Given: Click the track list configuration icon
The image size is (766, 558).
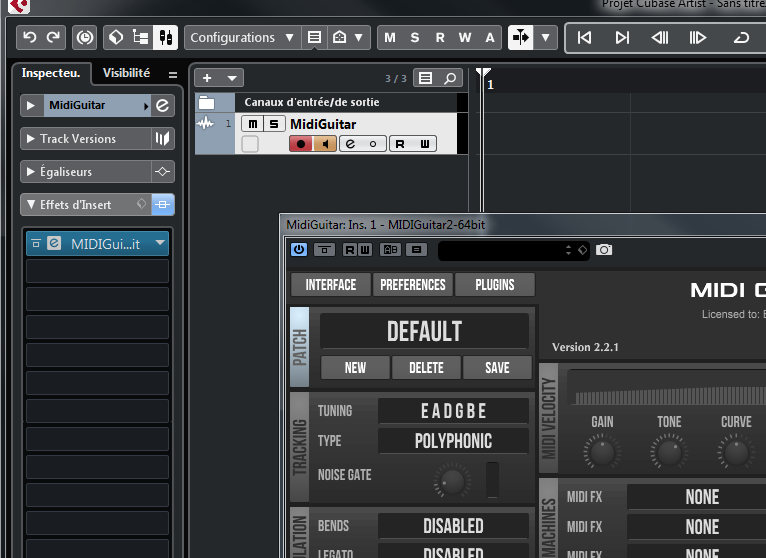Looking at the screenshot, I should [426, 78].
